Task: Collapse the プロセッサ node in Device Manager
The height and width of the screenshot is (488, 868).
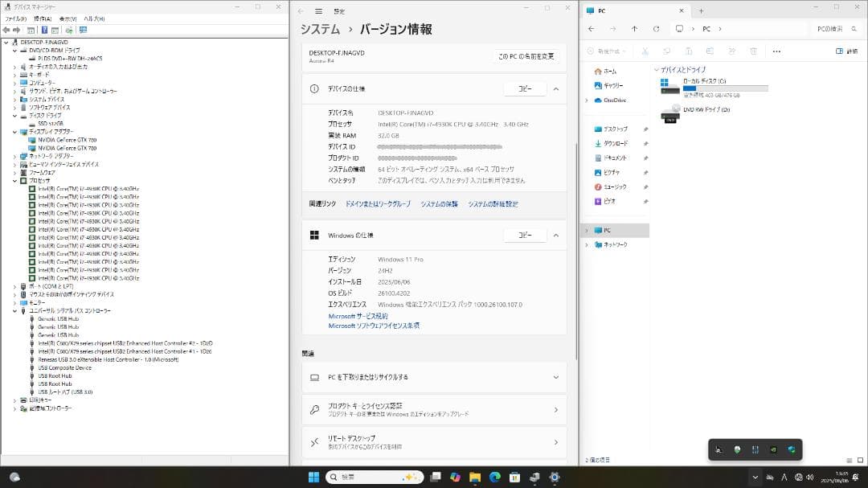Action: pos(14,181)
